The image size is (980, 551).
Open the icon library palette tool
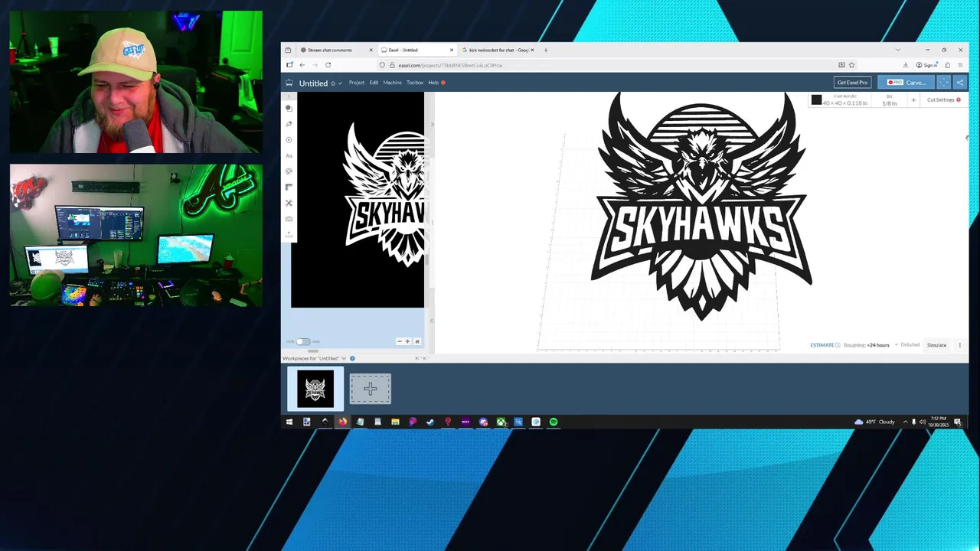pos(289,171)
